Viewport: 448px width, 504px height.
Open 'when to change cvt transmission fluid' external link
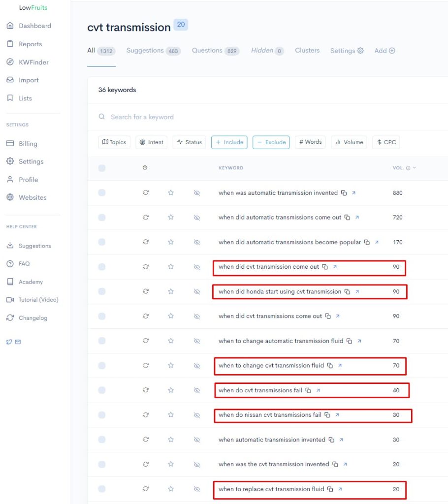click(340, 366)
